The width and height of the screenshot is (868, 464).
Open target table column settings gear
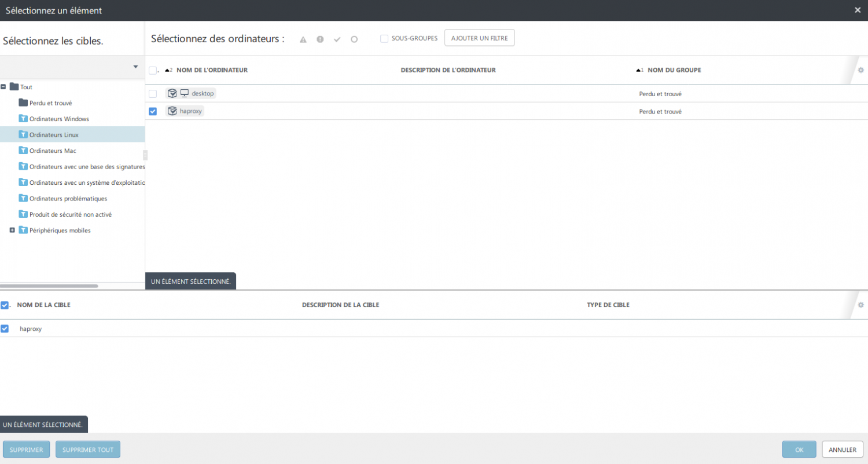coord(860,305)
